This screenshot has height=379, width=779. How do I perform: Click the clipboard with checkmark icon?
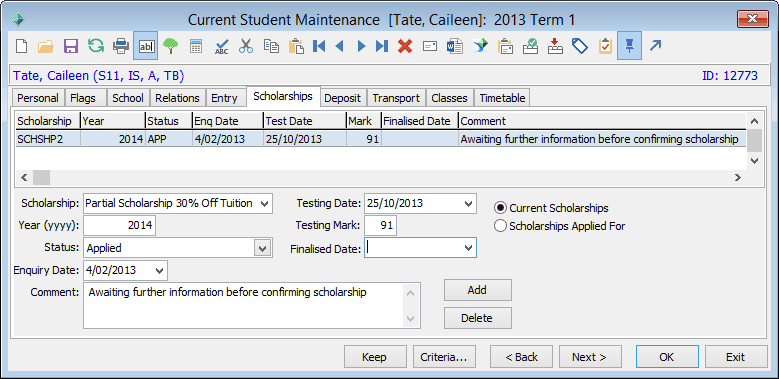click(x=605, y=46)
